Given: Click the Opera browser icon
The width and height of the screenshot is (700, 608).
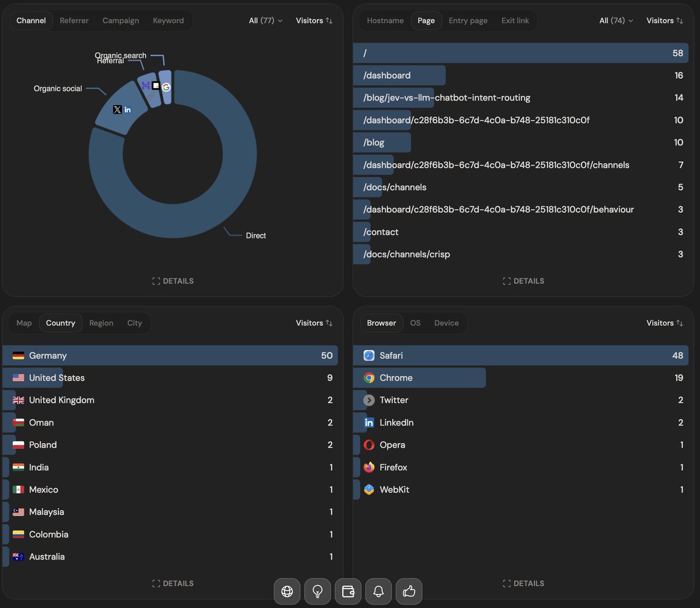Looking at the screenshot, I should (x=369, y=445).
